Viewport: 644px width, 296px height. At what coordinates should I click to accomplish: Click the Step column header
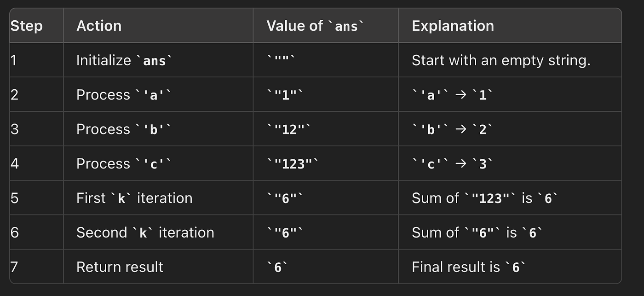point(26,26)
